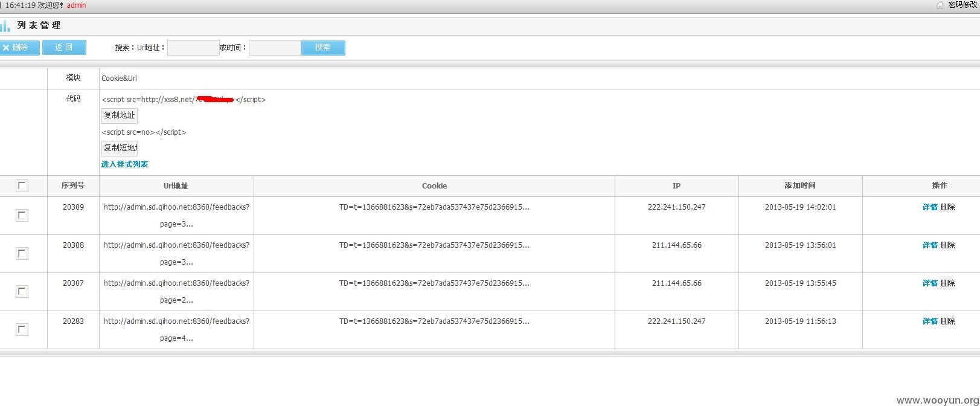The width and height of the screenshot is (980, 406).
Task: Focus the 或时间 search field
Action: pyautogui.click(x=275, y=48)
